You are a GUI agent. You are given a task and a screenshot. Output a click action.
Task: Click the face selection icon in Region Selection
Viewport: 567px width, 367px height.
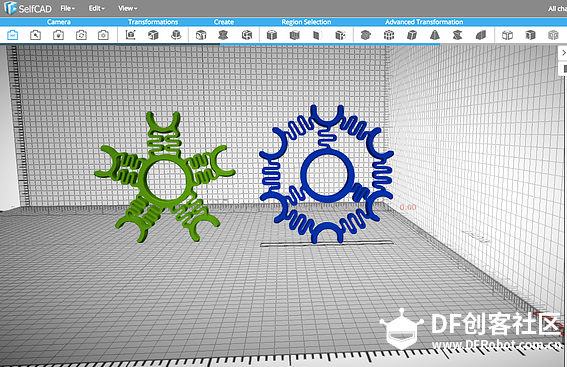pos(317,35)
